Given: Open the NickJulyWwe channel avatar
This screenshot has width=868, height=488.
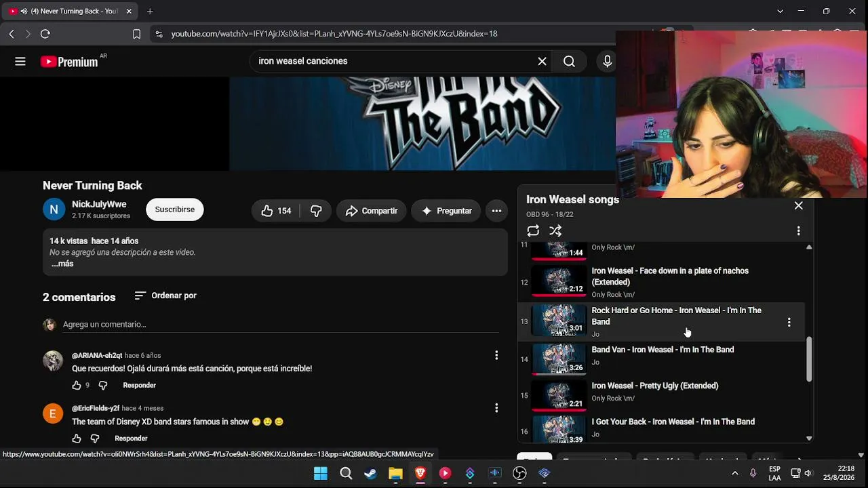Looking at the screenshot, I should click(54, 209).
